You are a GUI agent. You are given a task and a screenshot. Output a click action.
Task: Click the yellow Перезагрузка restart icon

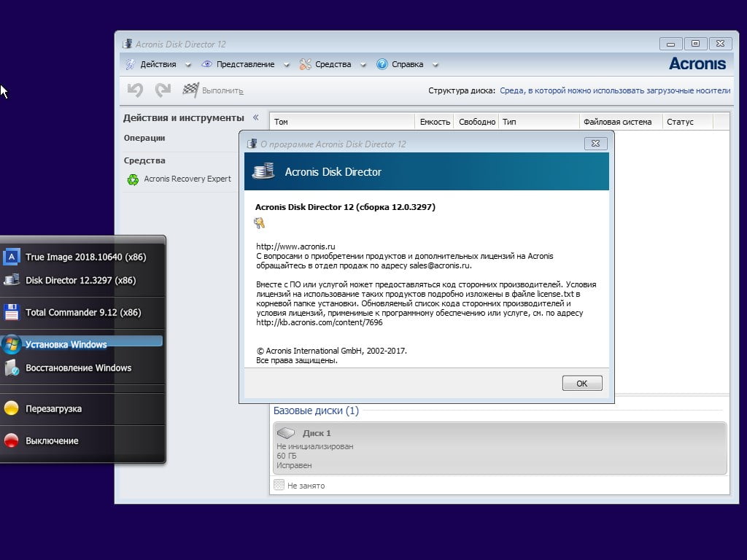point(12,408)
